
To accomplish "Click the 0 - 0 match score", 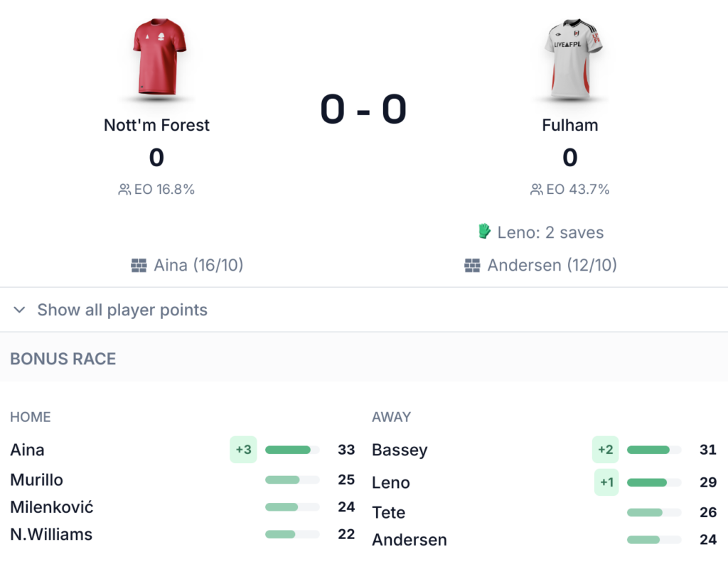I will [x=363, y=109].
